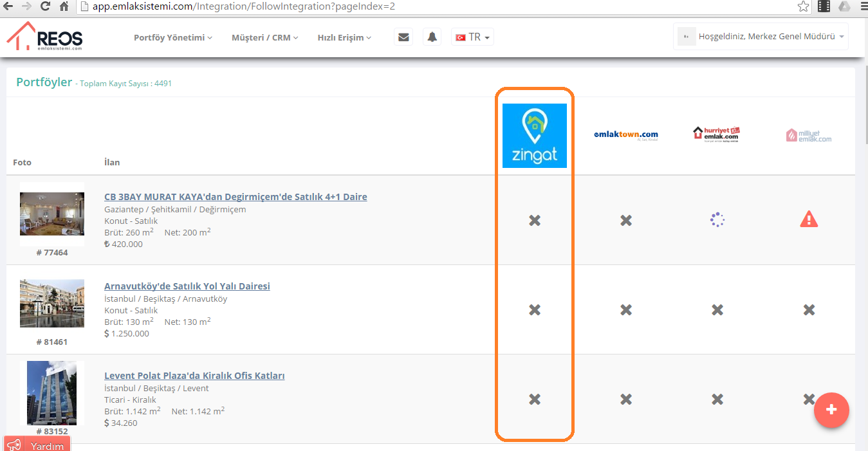This screenshot has height=451, width=868.
Task: Click the Yardım help button
Action: coord(37,445)
